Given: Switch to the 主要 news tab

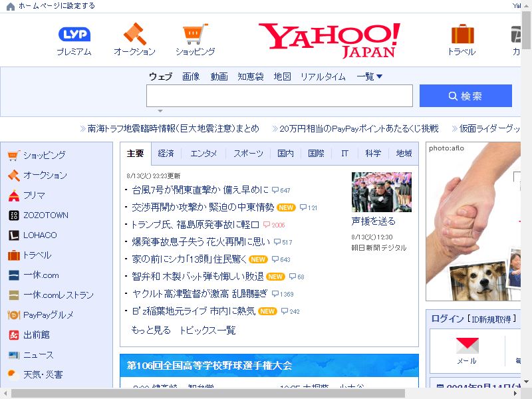Looking at the screenshot, I should [x=136, y=154].
